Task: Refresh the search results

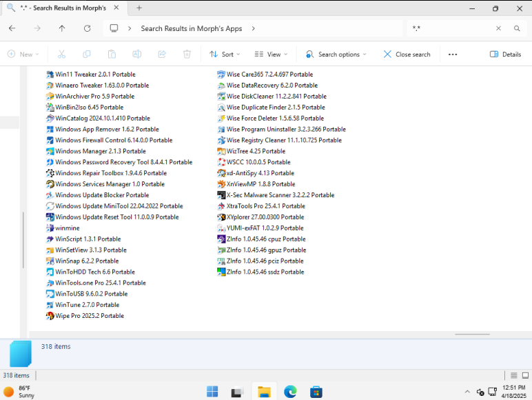Action: 88,28
